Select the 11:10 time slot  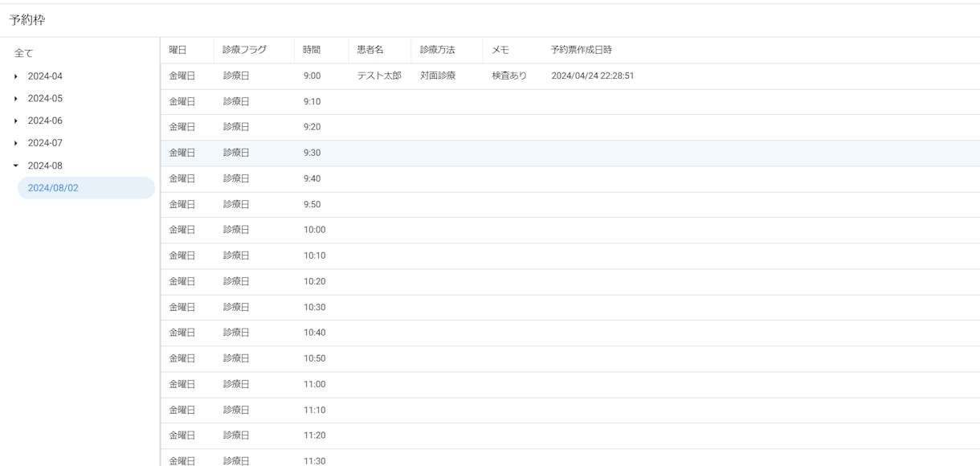click(314, 410)
